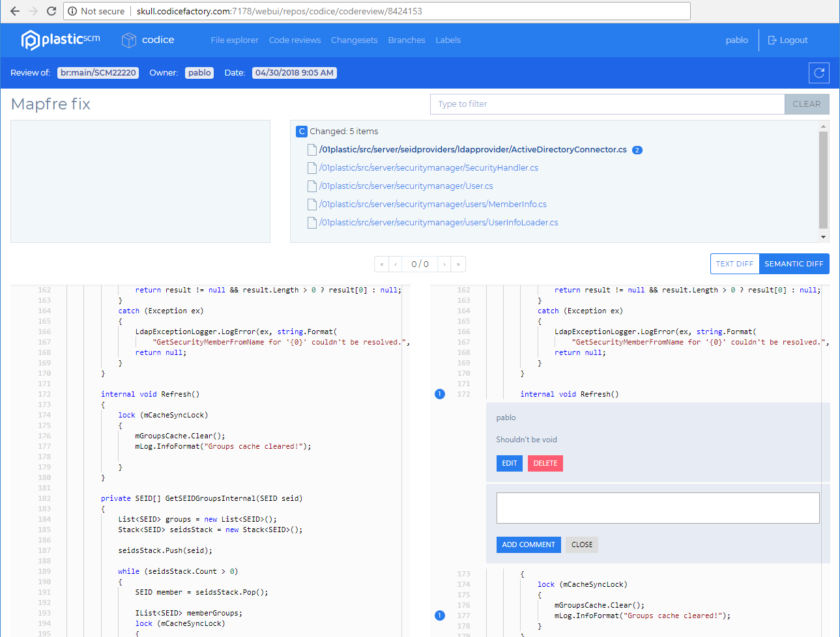The height and width of the screenshot is (637, 840).
Task: Click the next-page chevron in diff pagination
Action: coord(444,264)
